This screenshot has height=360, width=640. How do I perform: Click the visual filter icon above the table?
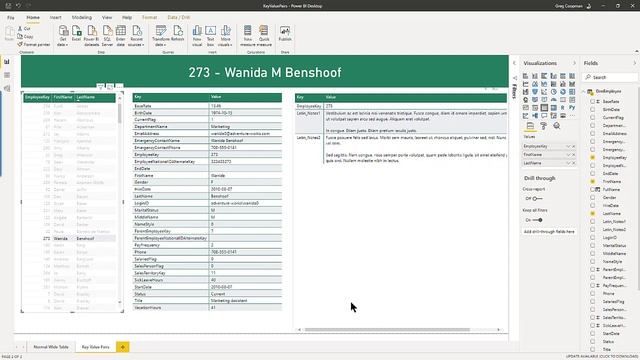(x=100, y=87)
